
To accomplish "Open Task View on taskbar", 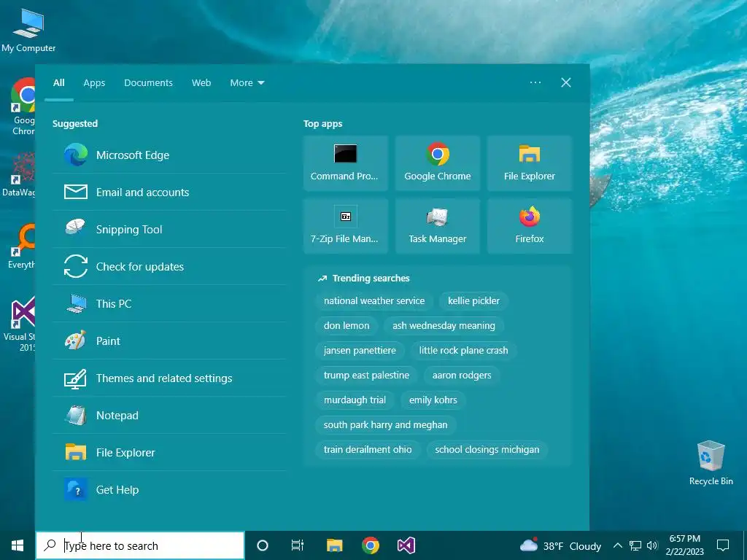I will click(x=298, y=545).
